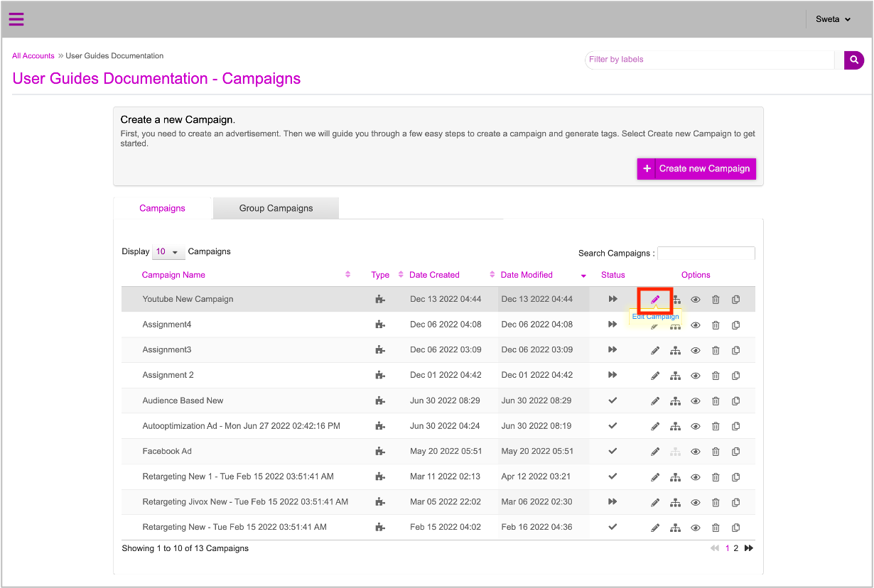Click the hierarchy icon for Assignment3 row
874x588 pixels.
[676, 350]
